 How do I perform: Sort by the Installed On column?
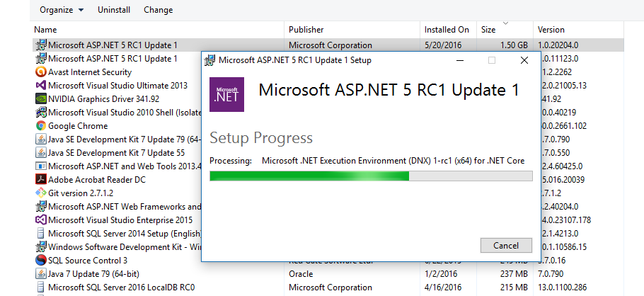click(x=447, y=30)
